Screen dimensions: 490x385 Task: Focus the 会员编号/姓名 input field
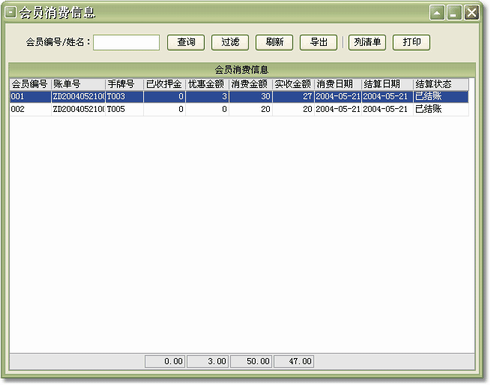click(x=126, y=43)
